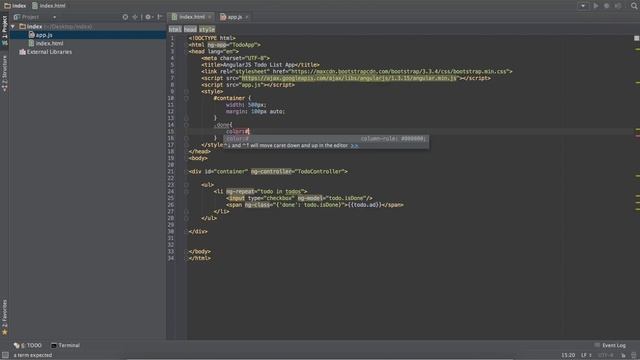640x360 pixels.
Task: Click the style breadcrumb in editor
Action: point(207,29)
